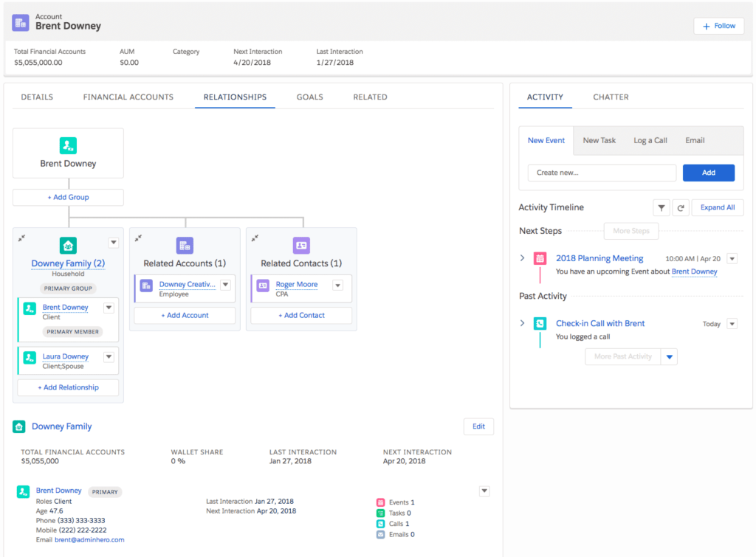Click the pink calendar event icon
This screenshot has width=756, height=557.
click(x=540, y=258)
